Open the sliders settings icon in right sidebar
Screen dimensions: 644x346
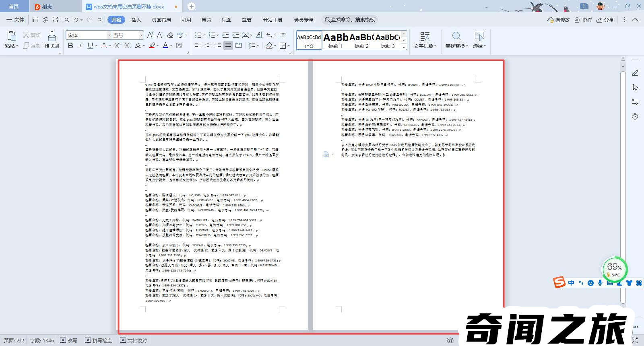635,102
